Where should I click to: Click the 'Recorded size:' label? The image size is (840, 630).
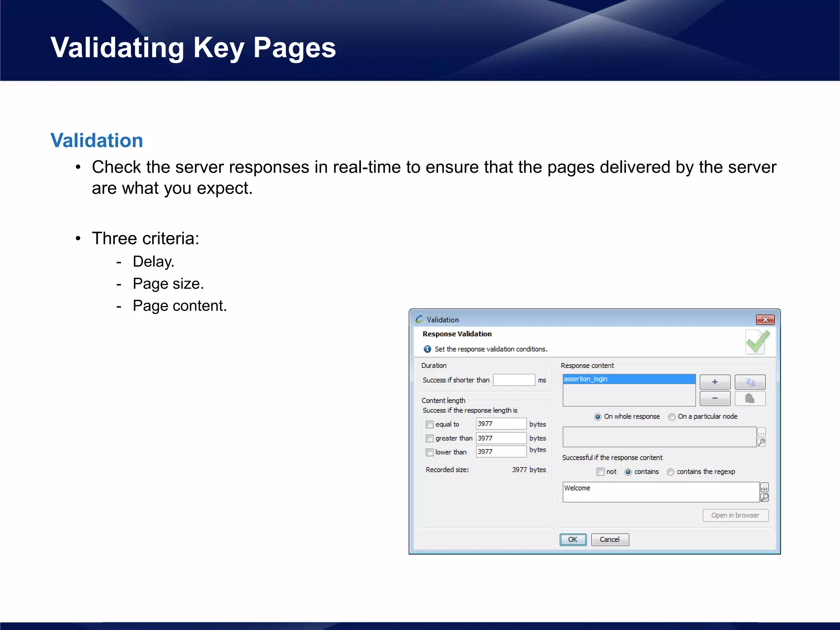pos(447,470)
